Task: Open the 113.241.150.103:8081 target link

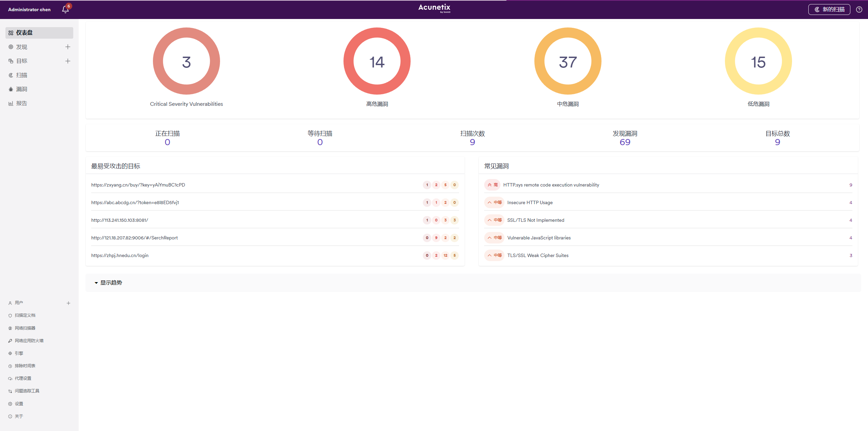Action: (x=120, y=220)
